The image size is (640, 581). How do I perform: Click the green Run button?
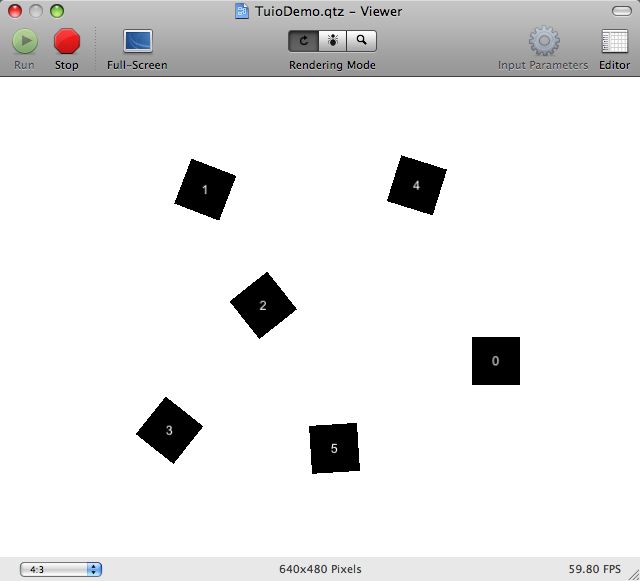click(25, 42)
